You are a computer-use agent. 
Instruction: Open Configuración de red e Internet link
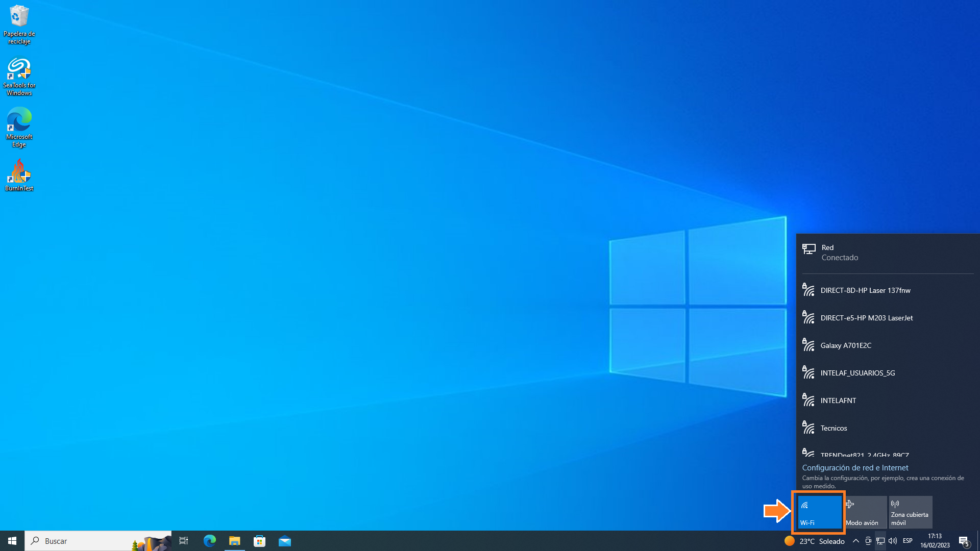[855, 468]
